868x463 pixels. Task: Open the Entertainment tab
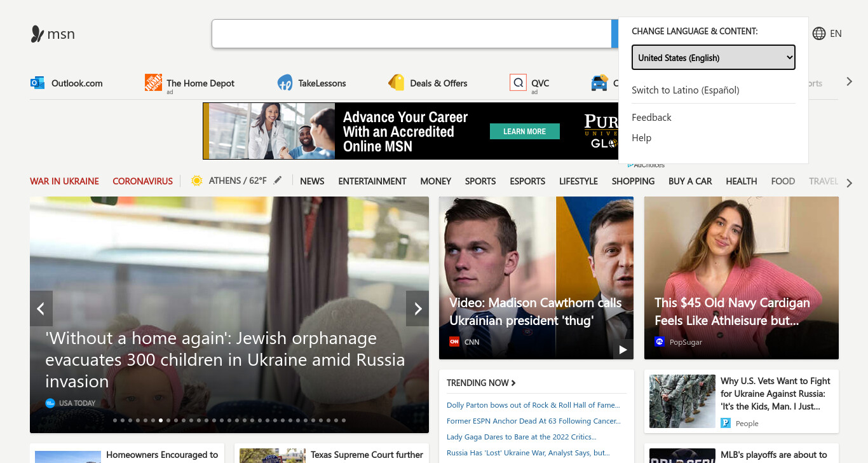(x=372, y=181)
